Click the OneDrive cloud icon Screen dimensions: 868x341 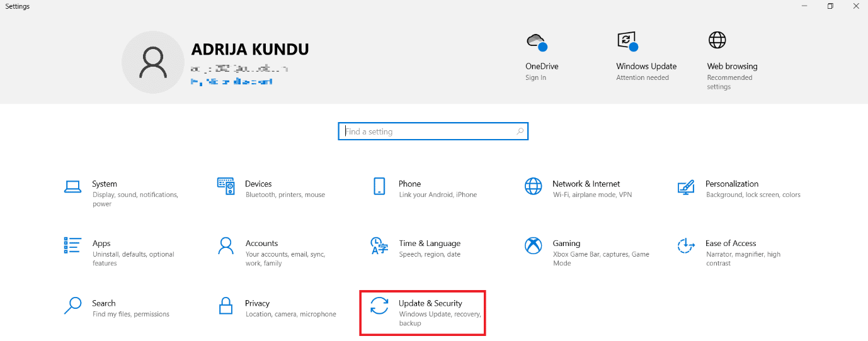pyautogui.click(x=536, y=42)
